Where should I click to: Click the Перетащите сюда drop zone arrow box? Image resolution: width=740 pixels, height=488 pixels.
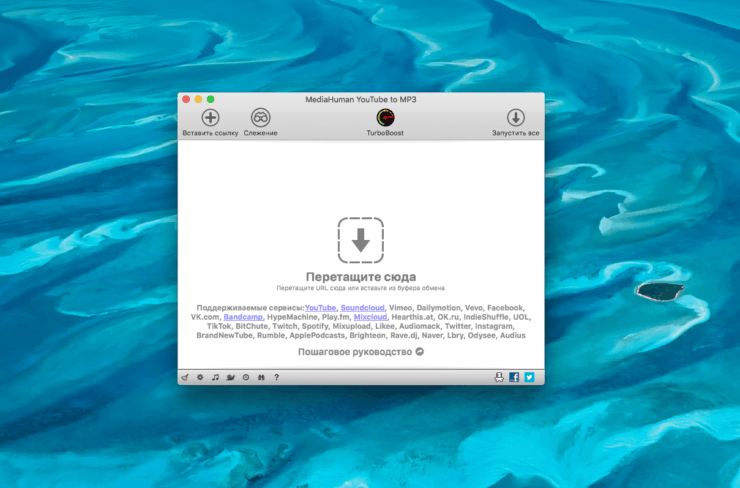click(x=361, y=240)
